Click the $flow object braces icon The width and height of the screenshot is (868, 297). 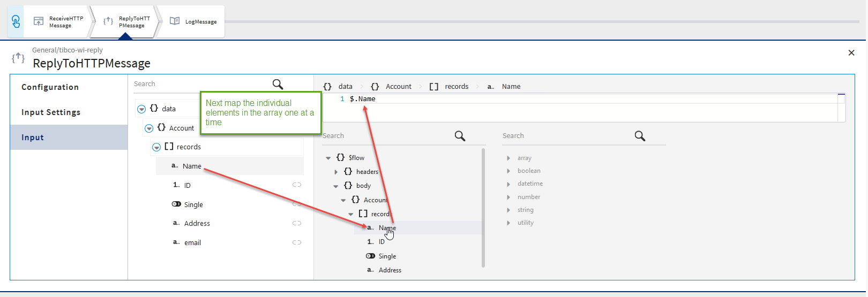click(x=340, y=157)
